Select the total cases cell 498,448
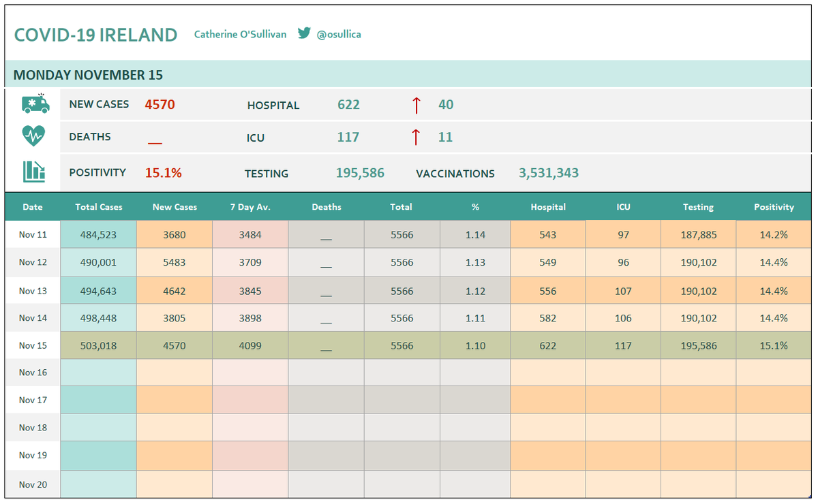The image size is (818, 504). pyautogui.click(x=99, y=318)
